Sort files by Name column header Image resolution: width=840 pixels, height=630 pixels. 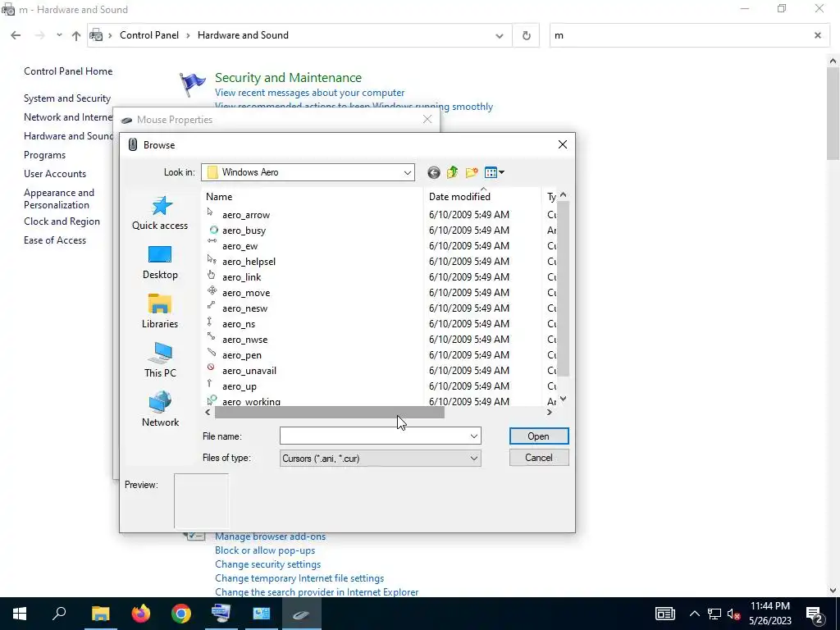click(x=218, y=197)
